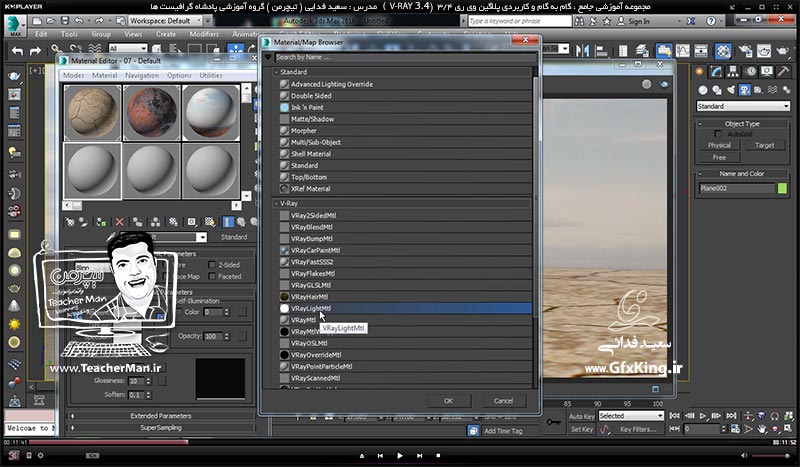Open the Material/Map Browser options arrow
The image size is (800, 467).
[x=268, y=57]
